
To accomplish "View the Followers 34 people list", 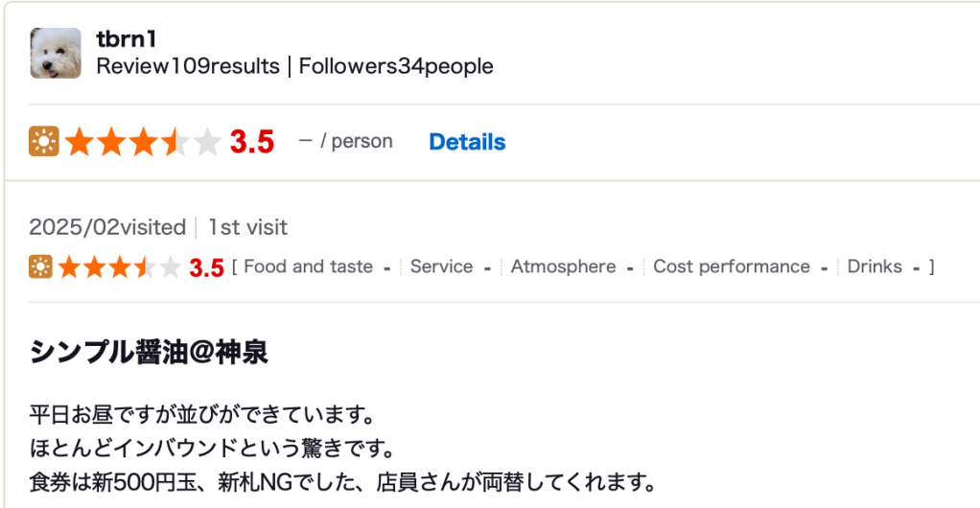I will pos(396,66).
